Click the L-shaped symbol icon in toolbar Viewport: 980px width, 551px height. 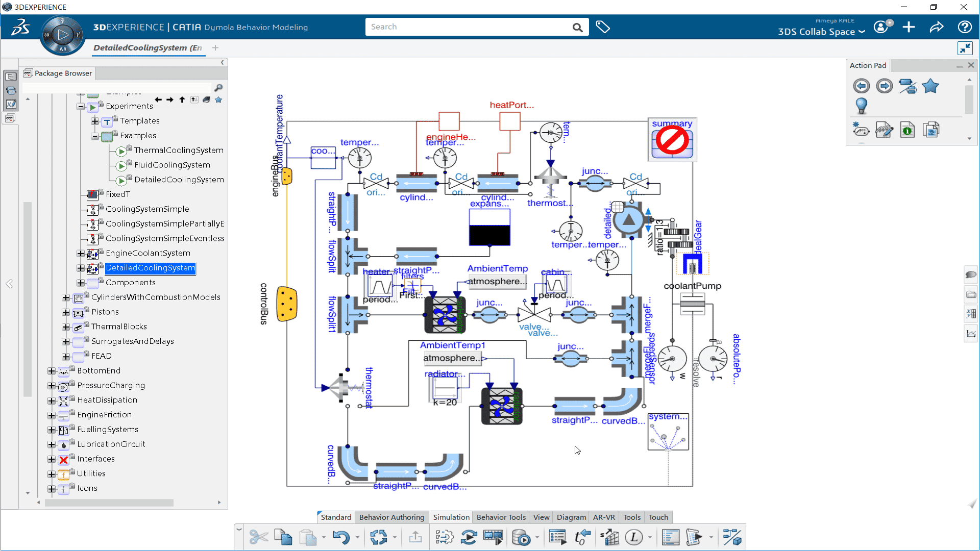point(634,537)
